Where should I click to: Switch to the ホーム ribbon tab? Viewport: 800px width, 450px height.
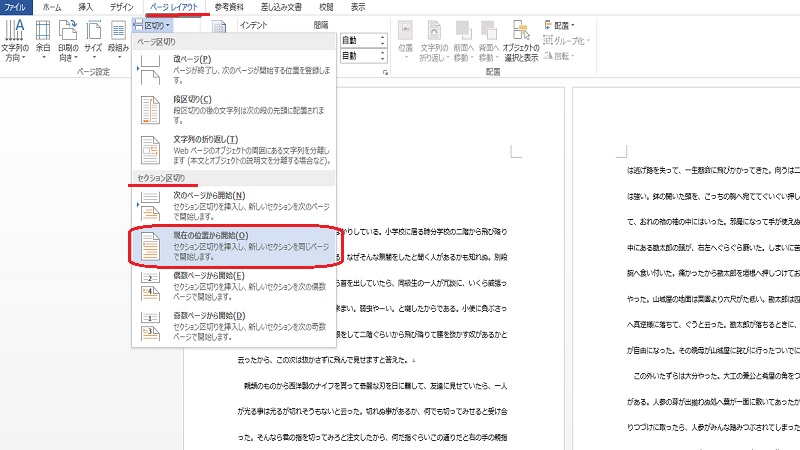coord(52,7)
